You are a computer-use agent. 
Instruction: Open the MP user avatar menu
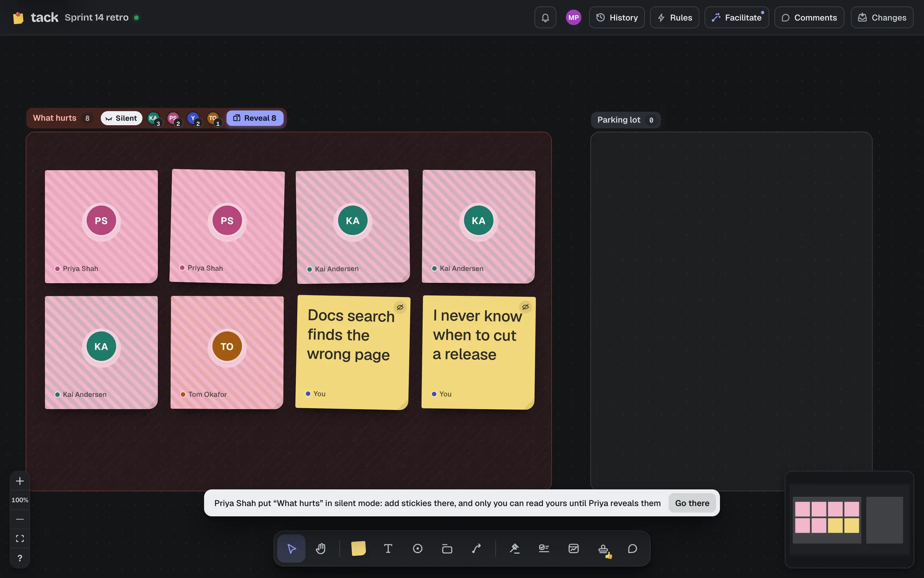(573, 17)
